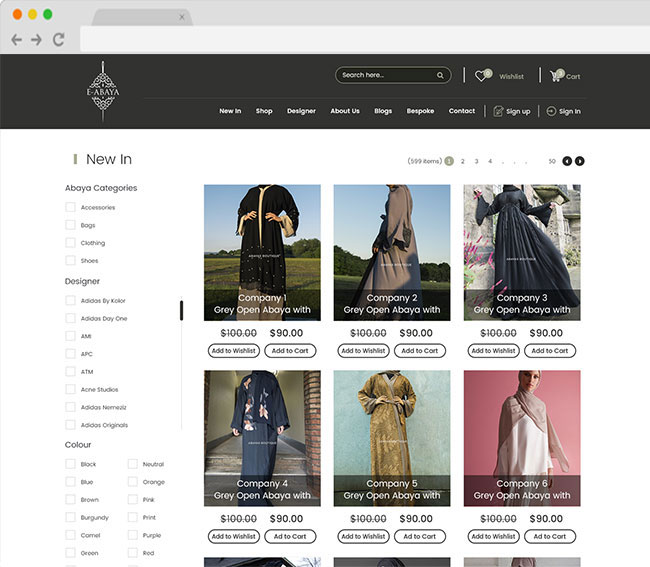Image resolution: width=650 pixels, height=567 pixels.
Task: Click the Search here input field
Action: pos(385,75)
